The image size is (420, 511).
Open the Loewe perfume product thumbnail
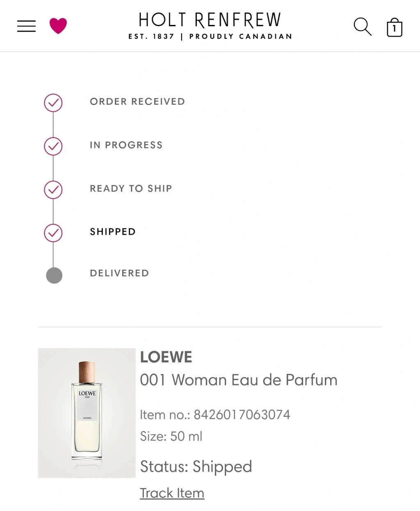87,413
